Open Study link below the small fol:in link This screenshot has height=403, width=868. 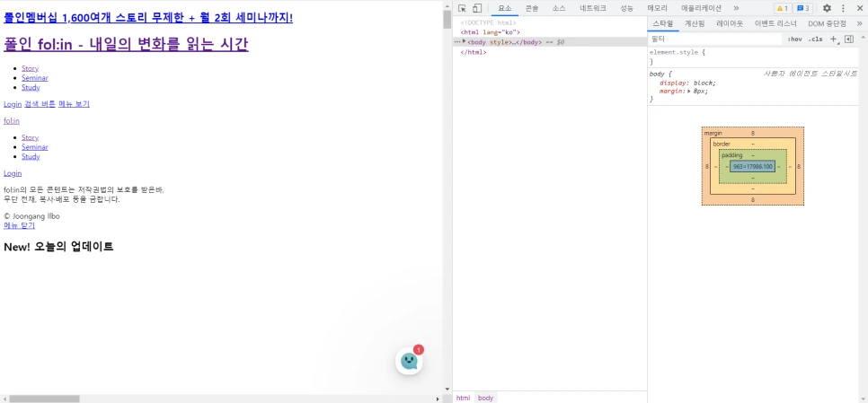31,156
